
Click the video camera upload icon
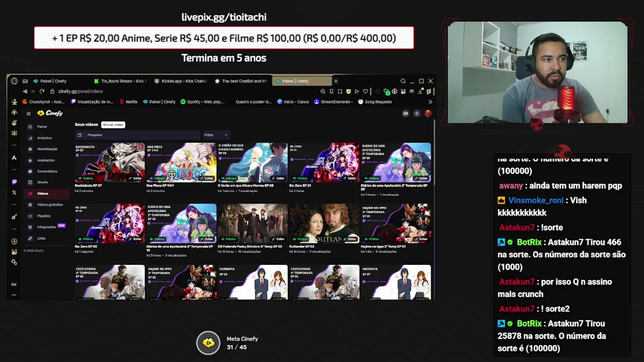tap(406, 114)
